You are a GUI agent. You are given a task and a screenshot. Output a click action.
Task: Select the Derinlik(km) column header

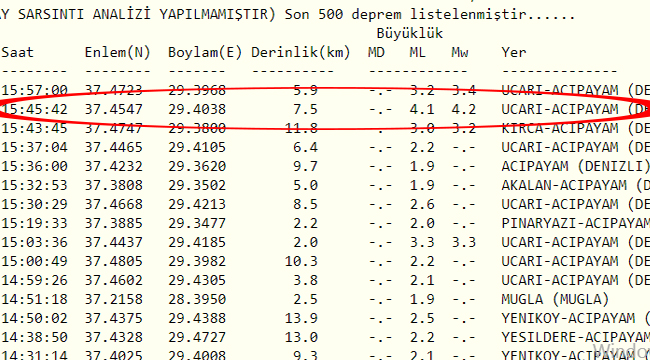301,53
